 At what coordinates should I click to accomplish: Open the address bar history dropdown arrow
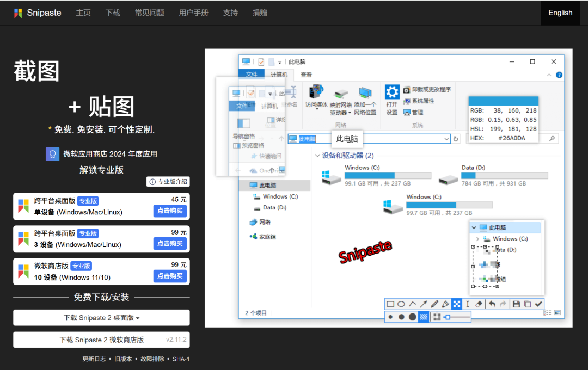click(x=446, y=139)
